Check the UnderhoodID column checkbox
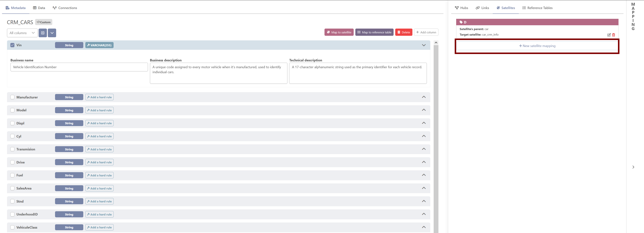The height and width of the screenshot is (233, 644). (x=13, y=214)
